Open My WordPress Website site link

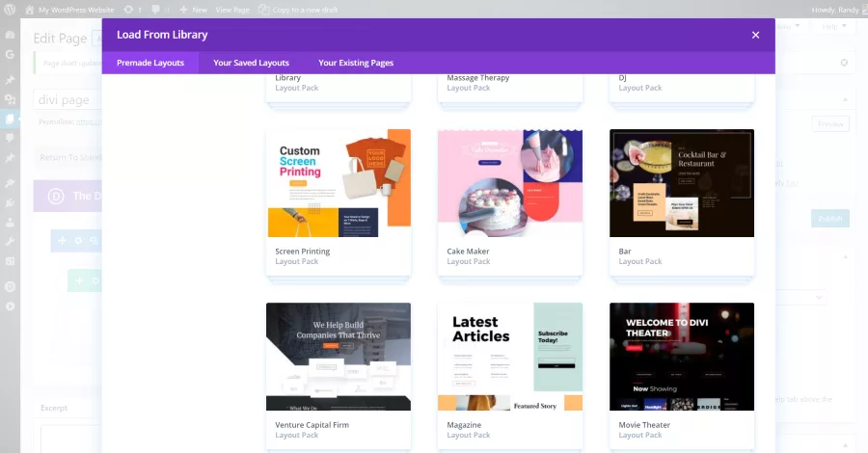pyautogui.click(x=76, y=10)
